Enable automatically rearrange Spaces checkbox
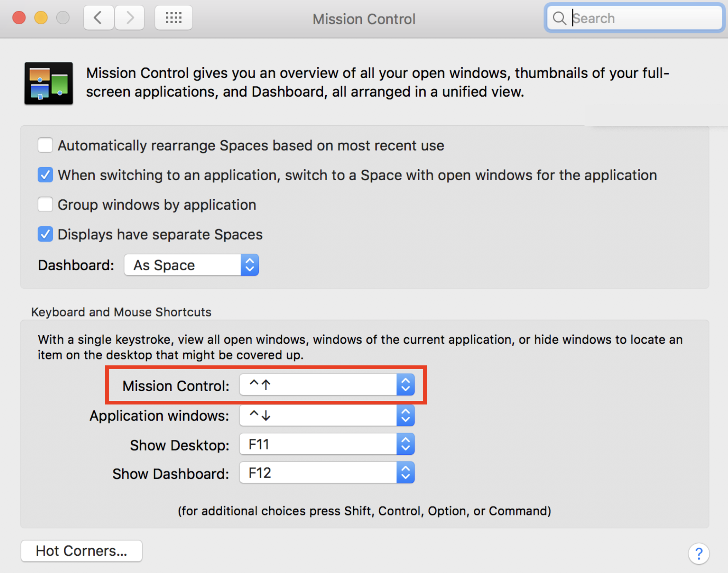728x573 pixels. 45,145
